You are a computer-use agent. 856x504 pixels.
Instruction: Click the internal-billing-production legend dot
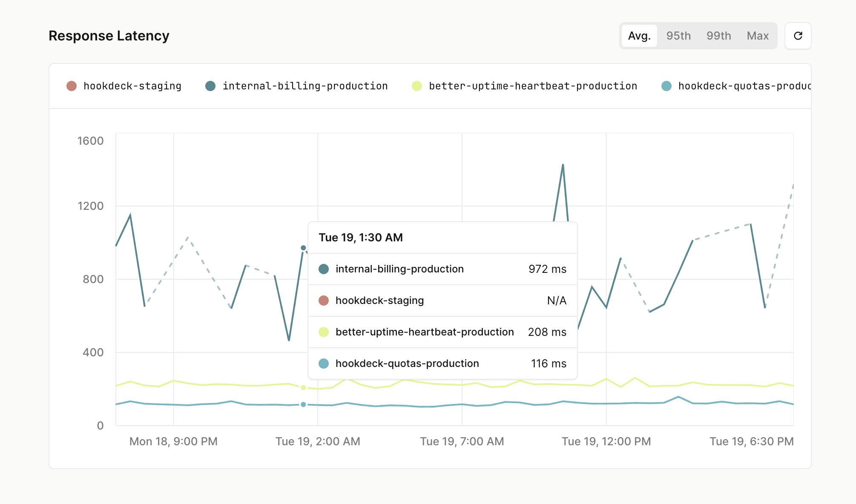(x=211, y=86)
